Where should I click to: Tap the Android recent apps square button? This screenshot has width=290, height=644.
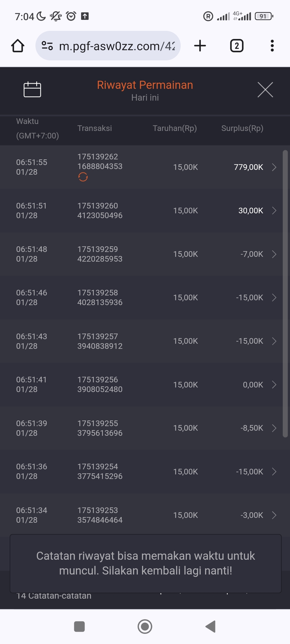click(x=79, y=627)
